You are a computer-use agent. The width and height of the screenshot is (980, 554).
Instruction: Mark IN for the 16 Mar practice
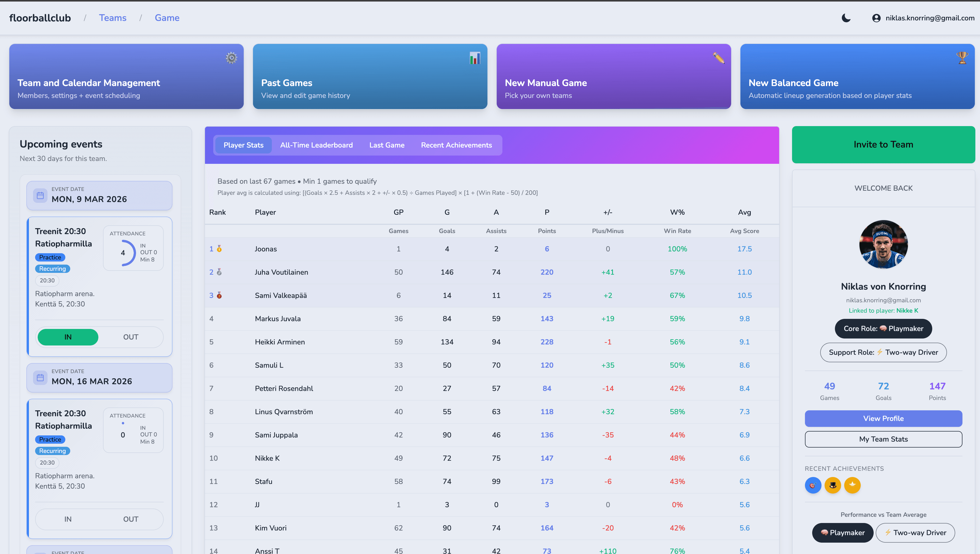pyautogui.click(x=68, y=519)
